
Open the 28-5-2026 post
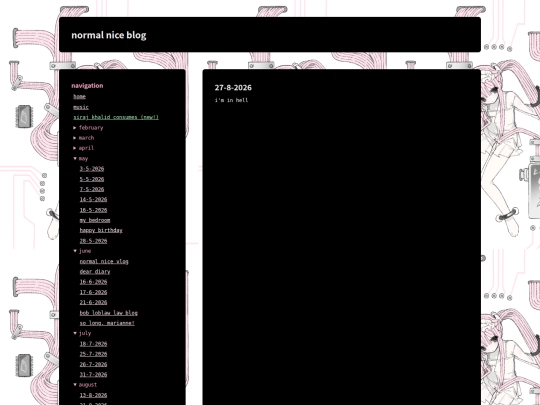point(93,241)
